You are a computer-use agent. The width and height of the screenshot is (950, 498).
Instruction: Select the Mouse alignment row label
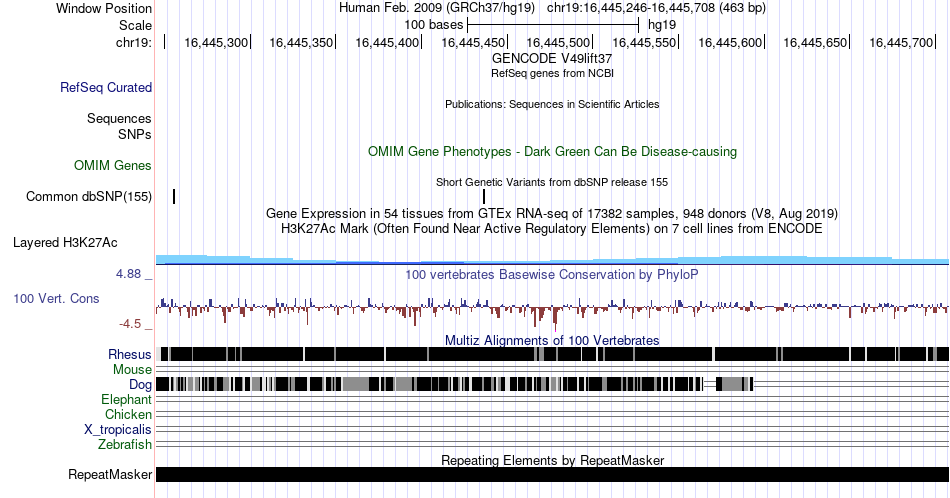point(132,370)
